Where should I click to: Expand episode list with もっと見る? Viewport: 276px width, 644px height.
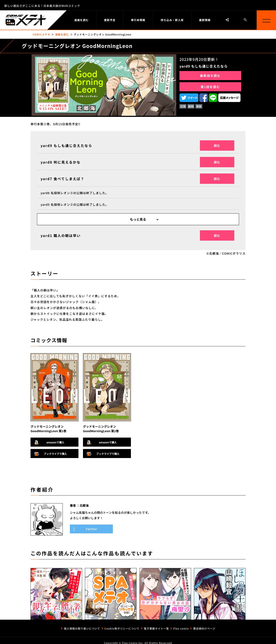click(138, 219)
